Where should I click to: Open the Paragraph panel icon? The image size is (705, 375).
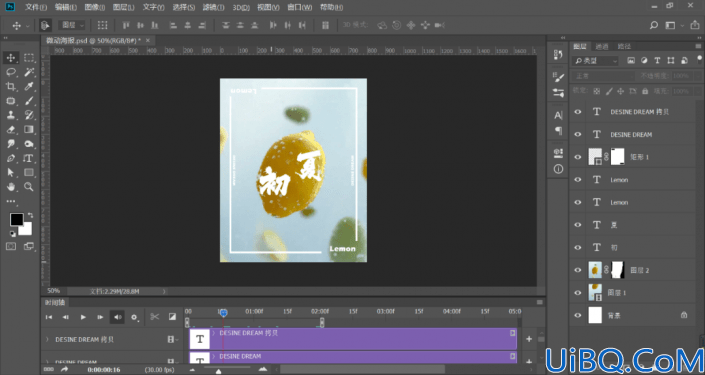(558, 131)
